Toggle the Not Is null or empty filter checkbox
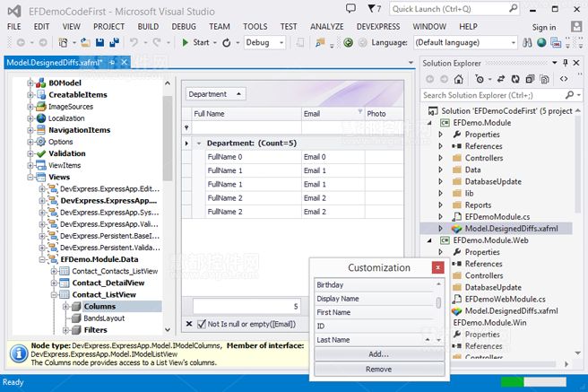Viewport: 588px width, 392px height. click(x=202, y=324)
